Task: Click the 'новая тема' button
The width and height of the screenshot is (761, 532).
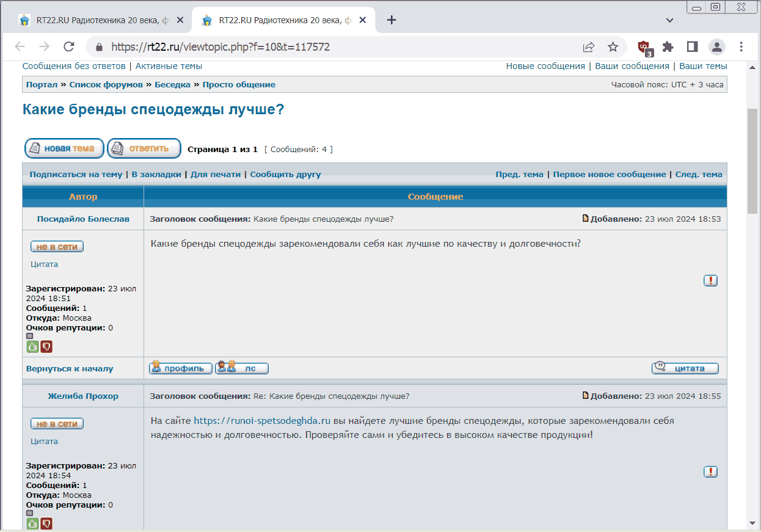Action: pyautogui.click(x=64, y=148)
